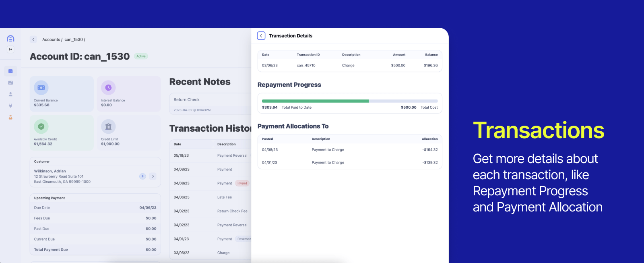Viewport: 644px width, 263px height.
Task: Click the Total Payment Due row
Action: pyautogui.click(x=95, y=250)
